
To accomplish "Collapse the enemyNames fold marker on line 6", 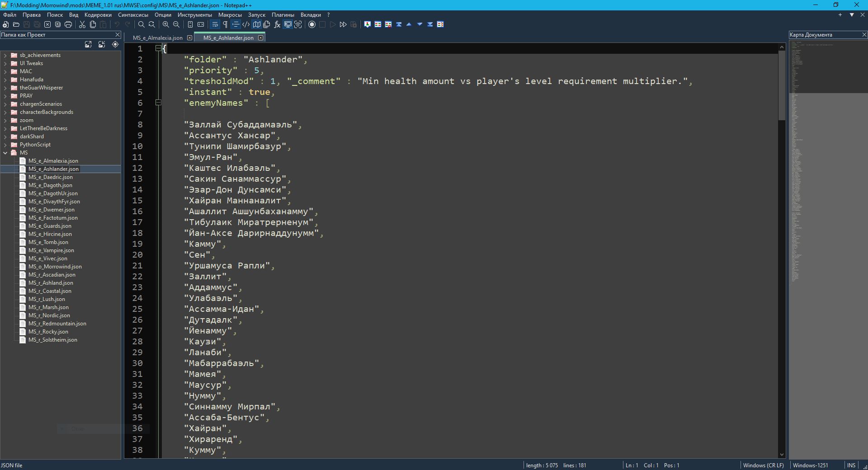I will pyautogui.click(x=158, y=103).
